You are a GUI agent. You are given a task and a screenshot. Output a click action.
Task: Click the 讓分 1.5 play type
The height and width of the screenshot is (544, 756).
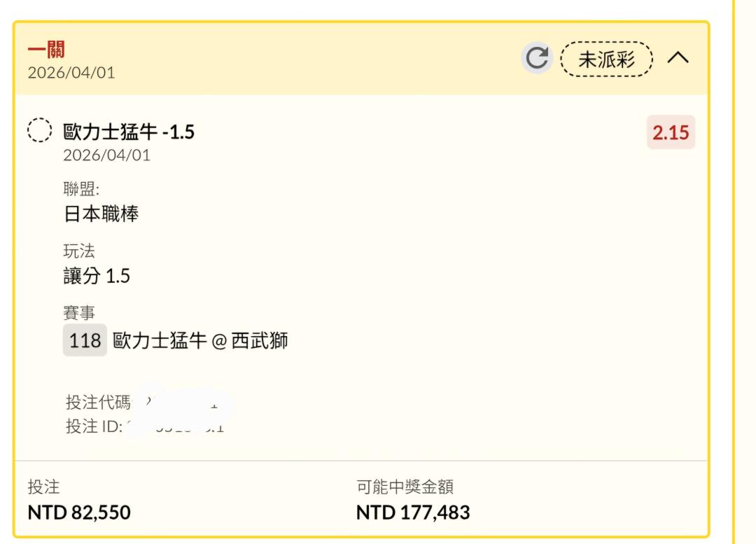click(97, 276)
